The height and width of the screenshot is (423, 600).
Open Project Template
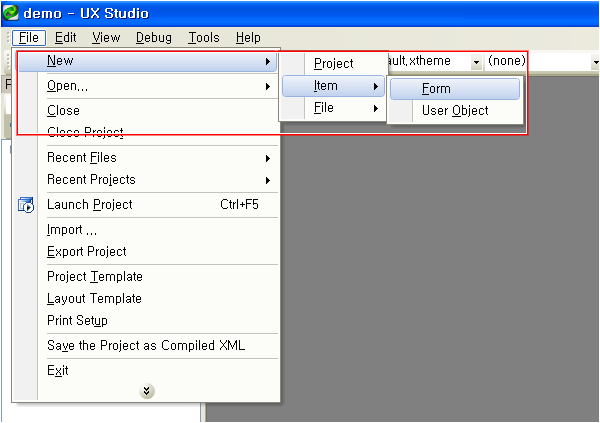tap(148, 276)
